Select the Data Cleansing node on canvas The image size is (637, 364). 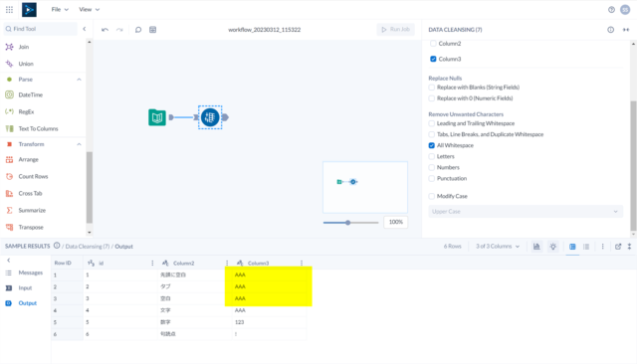[x=210, y=117]
